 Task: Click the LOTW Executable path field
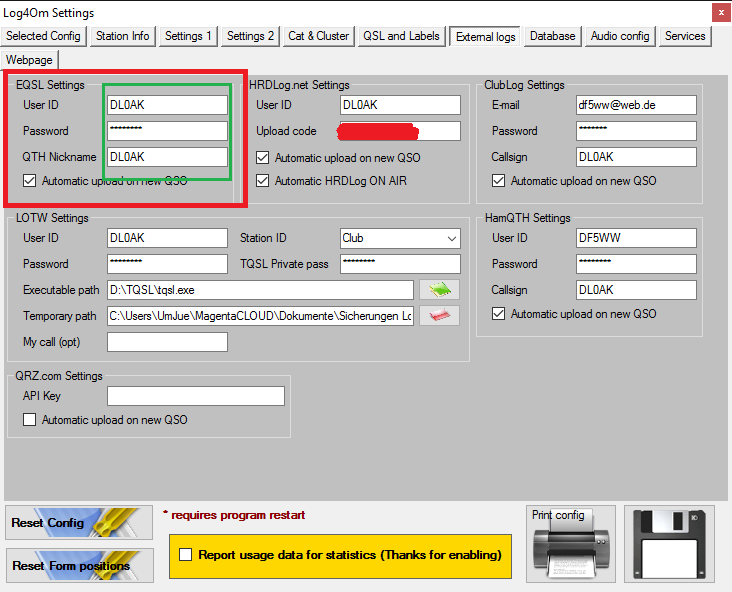point(260,290)
